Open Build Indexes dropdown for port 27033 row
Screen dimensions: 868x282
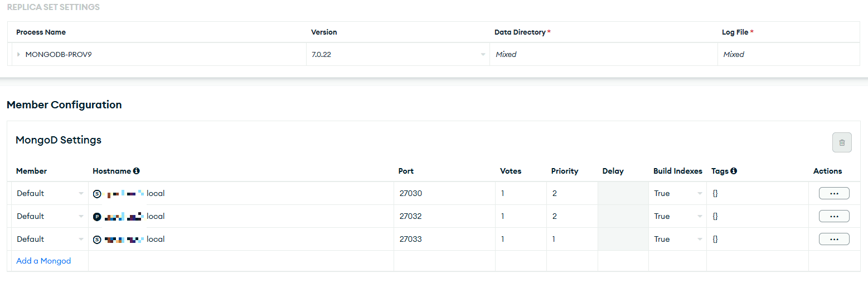pyautogui.click(x=677, y=239)
